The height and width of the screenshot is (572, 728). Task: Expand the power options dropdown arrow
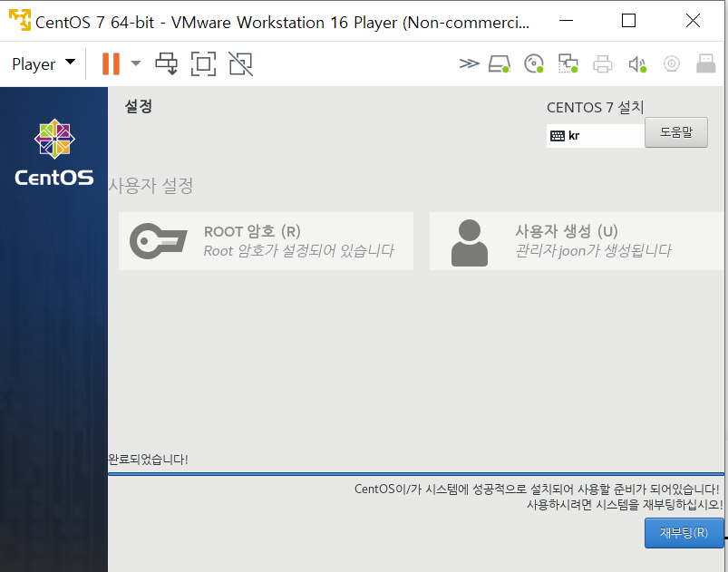(136, 63)
